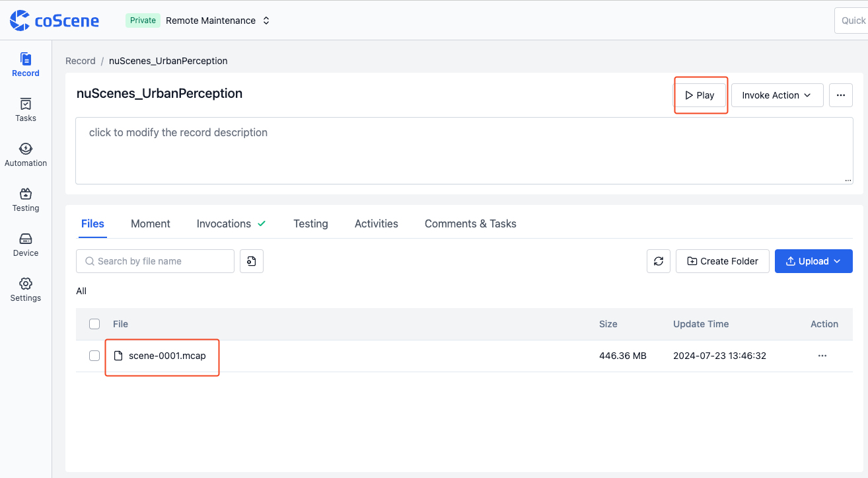Open the Tasks sidebar section
Viewport: 868px width, 478px height.
point(26,110)
